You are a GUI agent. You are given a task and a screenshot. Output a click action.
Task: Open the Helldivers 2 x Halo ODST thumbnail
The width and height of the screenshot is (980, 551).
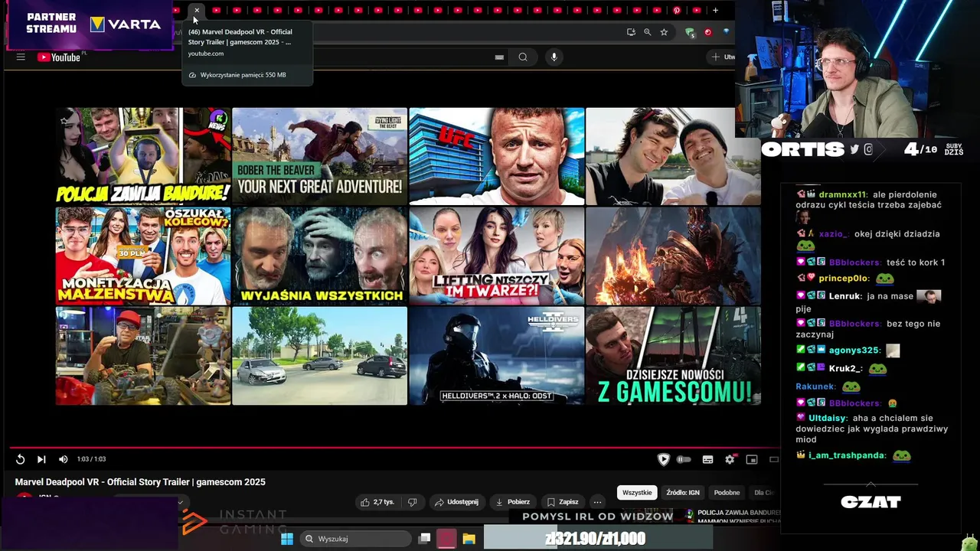(497, 356)
